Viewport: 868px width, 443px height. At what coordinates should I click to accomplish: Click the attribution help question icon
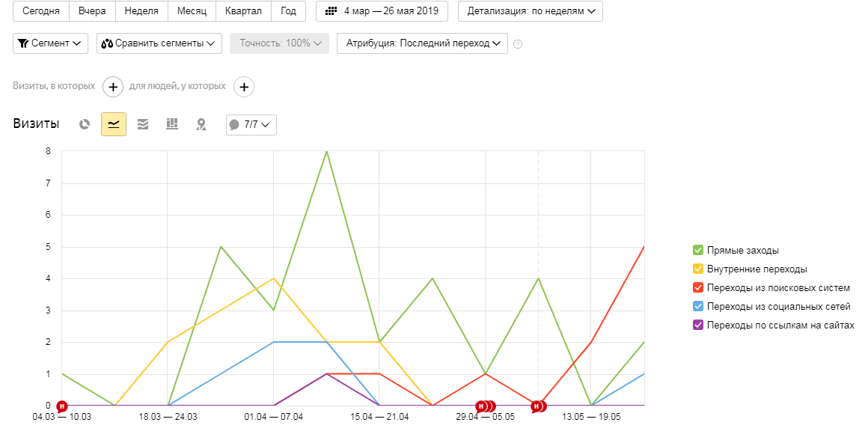point(518,43)
